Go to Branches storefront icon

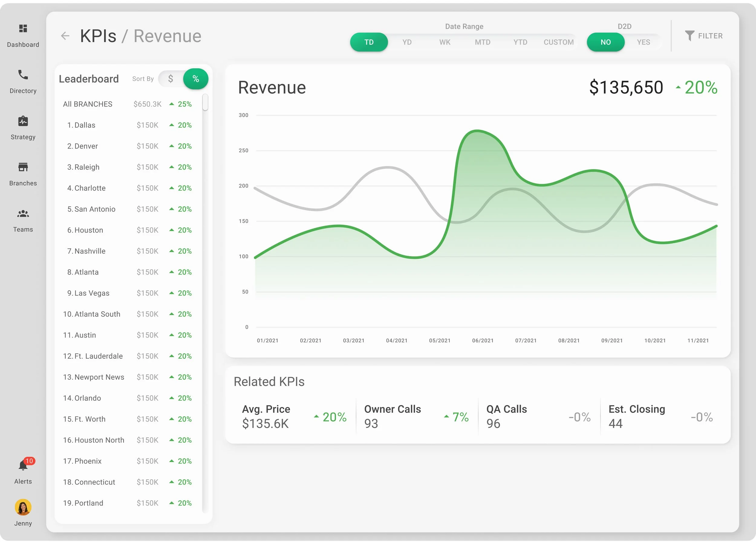click(x=23, y=167)
